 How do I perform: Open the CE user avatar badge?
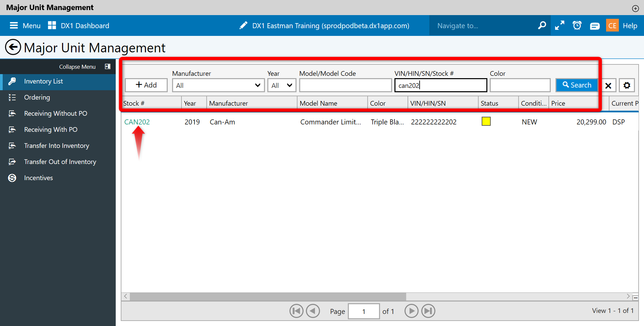tap(612, 25)
